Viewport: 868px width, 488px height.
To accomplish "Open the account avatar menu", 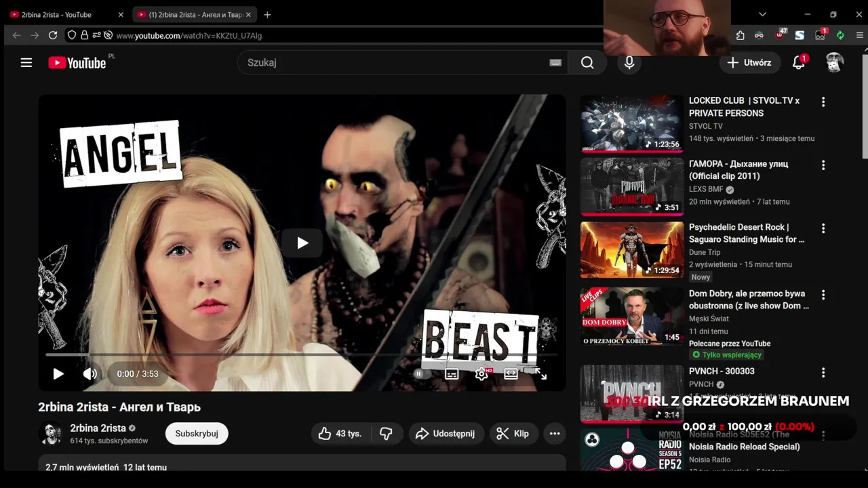I will point(835,62).
